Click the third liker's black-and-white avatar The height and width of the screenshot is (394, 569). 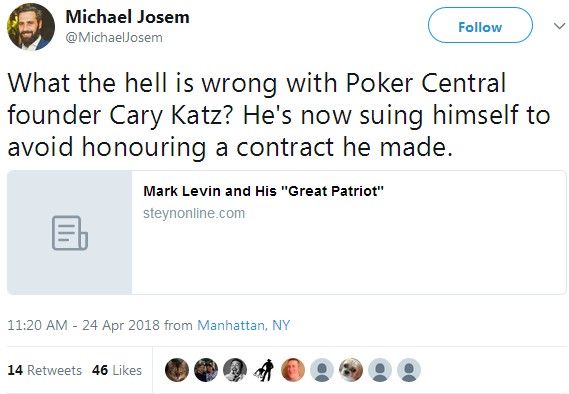(235, 370)
